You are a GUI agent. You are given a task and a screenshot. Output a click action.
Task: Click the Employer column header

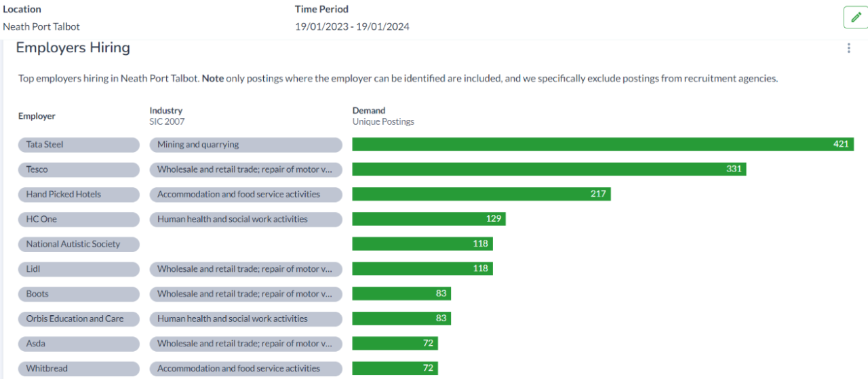(37, 117)
